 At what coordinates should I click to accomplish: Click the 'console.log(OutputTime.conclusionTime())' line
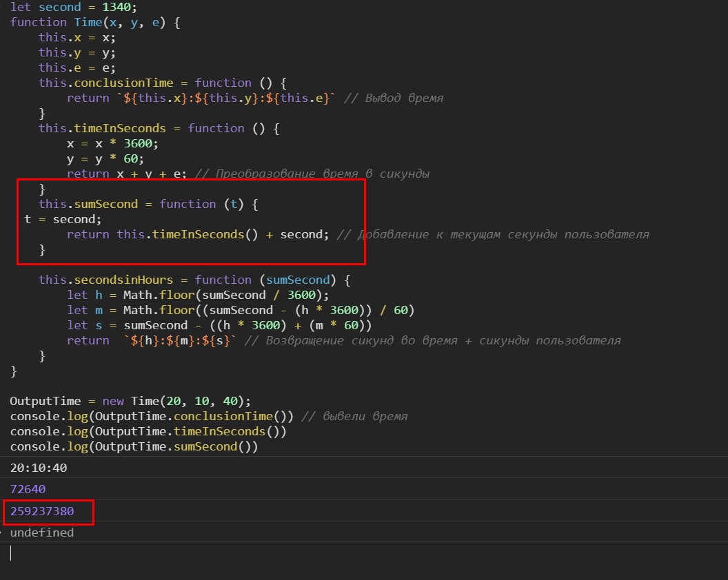click(x=152, y=417)
